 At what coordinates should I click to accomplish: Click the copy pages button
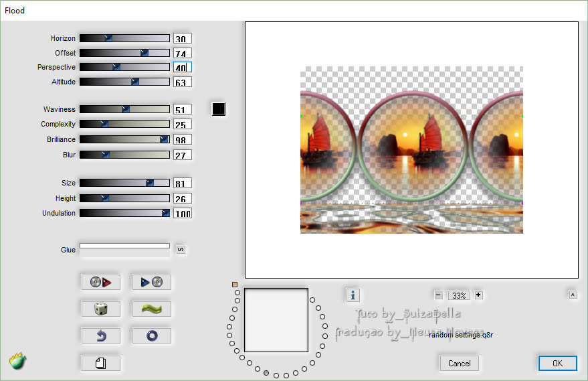(x=100, y=363)
